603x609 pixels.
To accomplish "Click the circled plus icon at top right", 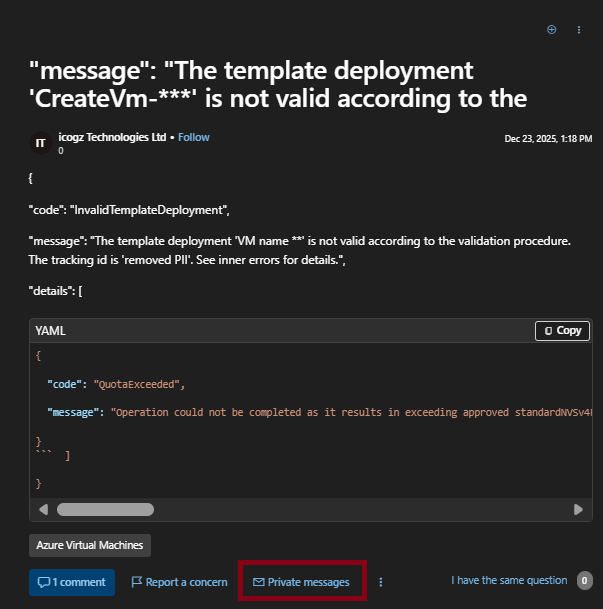I will [551, 30].
